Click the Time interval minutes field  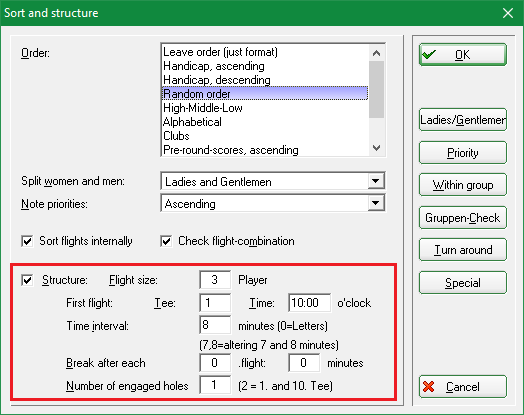(215, 325)
